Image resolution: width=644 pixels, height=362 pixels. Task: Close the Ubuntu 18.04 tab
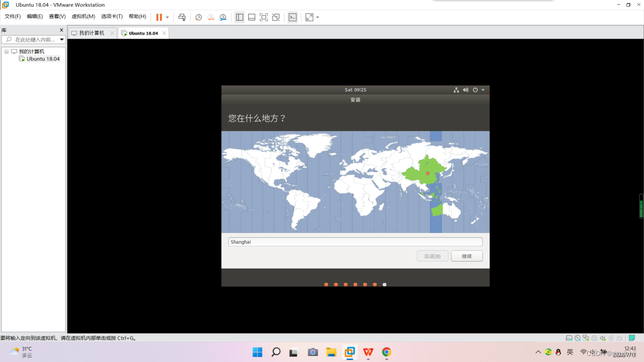[164, 33]
